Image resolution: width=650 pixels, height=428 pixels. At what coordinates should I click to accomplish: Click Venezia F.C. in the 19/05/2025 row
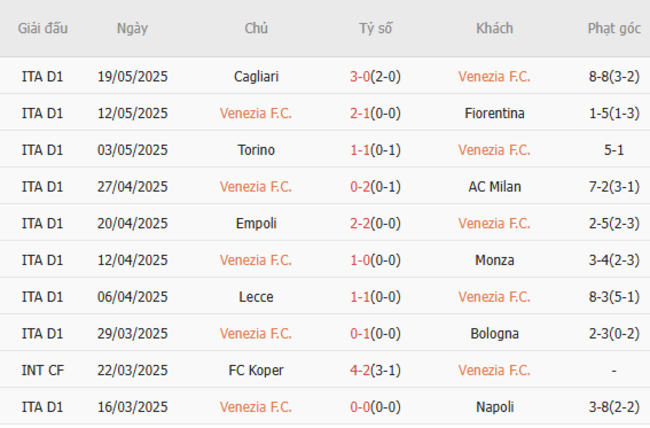point(494,77)
